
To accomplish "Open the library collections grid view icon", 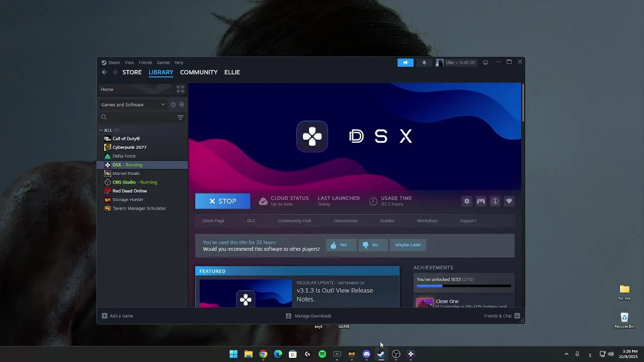I will (180, 89).
